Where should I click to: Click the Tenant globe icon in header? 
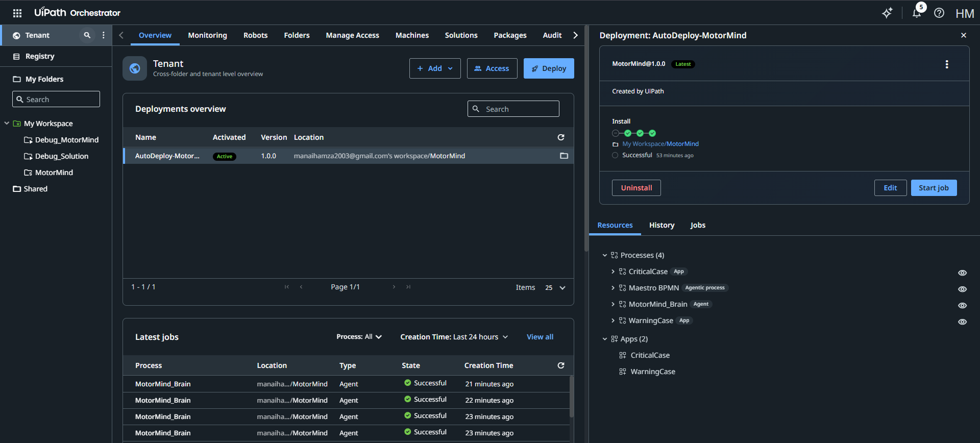(135, 68)
